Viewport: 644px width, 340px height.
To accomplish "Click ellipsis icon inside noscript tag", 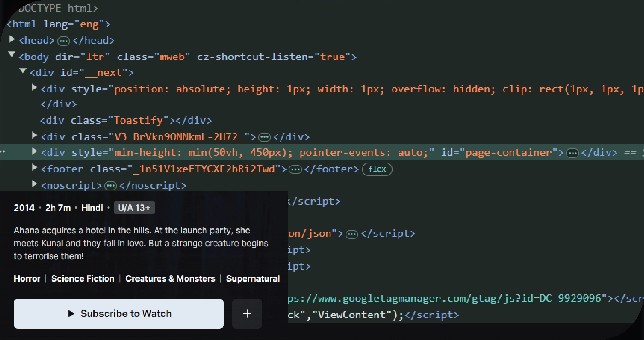I will coord(110,186).
